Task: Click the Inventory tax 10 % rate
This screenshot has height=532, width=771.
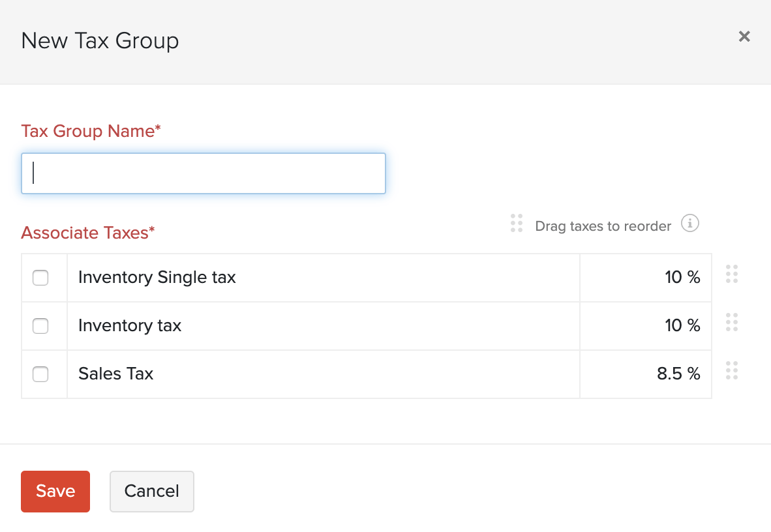Action: coord(682,325)
